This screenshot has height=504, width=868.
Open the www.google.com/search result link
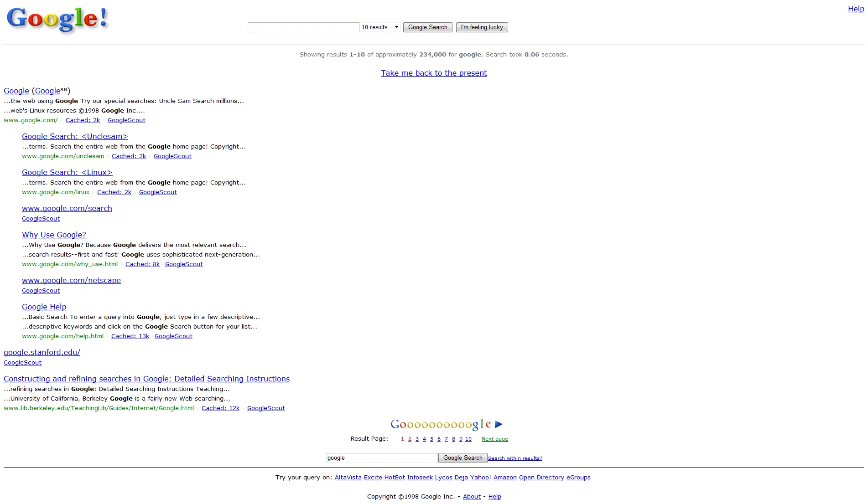[x=67, y=208]
